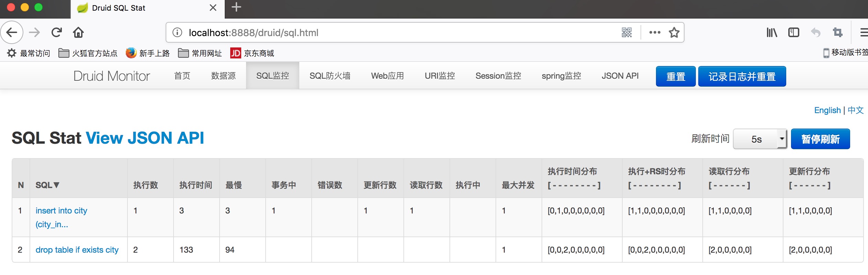Click the 重置 reset button
Screen dimensions: 868x275
[676, 76]
